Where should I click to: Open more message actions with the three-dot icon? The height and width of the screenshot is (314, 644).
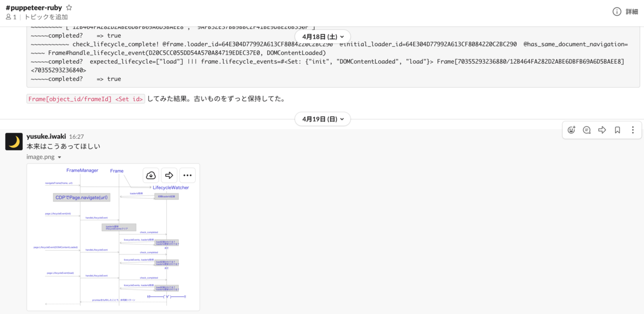633,130
